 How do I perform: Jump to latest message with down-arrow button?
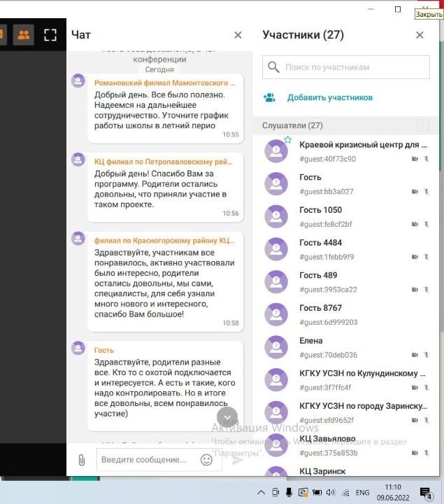coord(227,417)
